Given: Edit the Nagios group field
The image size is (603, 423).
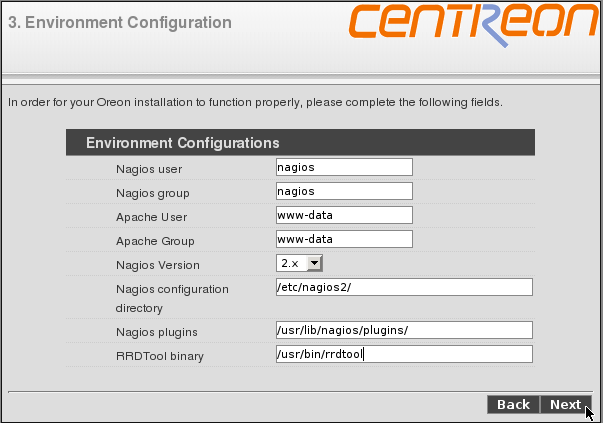Looking at the screenshot, I should (344, 191).
